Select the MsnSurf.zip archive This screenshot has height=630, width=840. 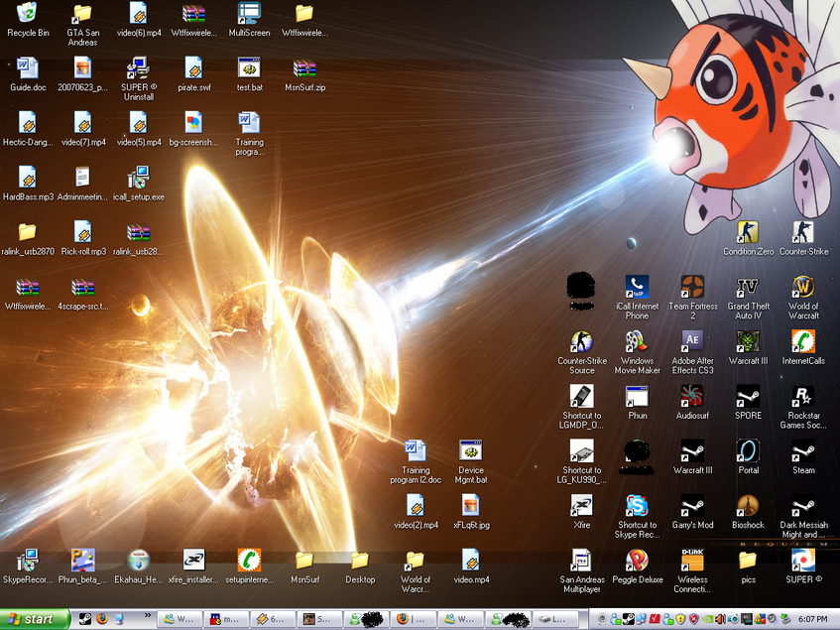tap(304, 74)
